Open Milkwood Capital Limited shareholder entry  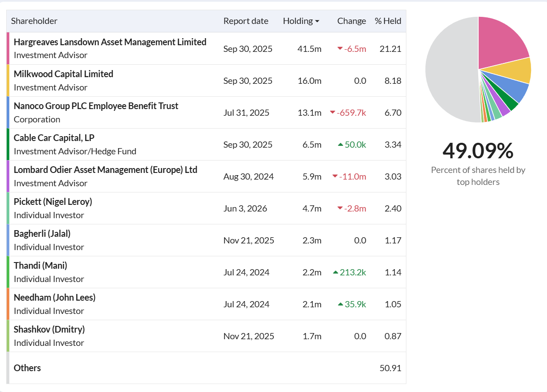tap(63, 74)
